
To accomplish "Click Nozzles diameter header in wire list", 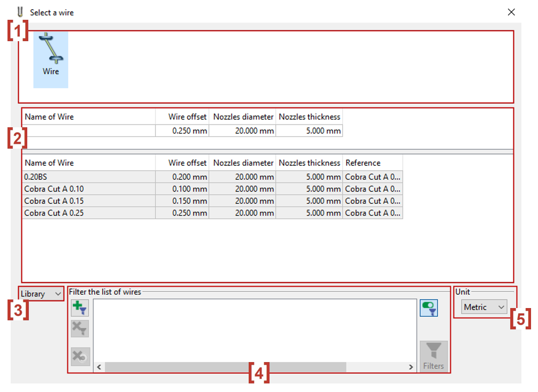I will (x=243, y=163).
